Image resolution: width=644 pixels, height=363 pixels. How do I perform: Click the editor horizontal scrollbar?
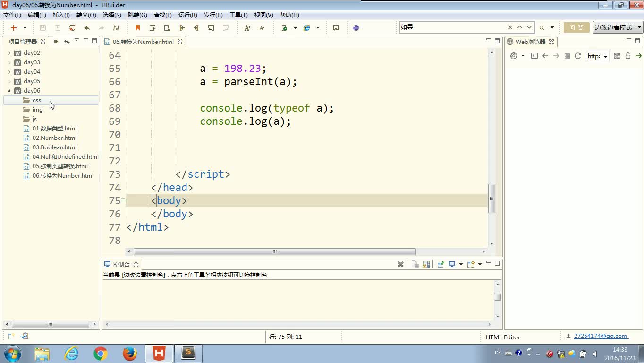(275, 251)
